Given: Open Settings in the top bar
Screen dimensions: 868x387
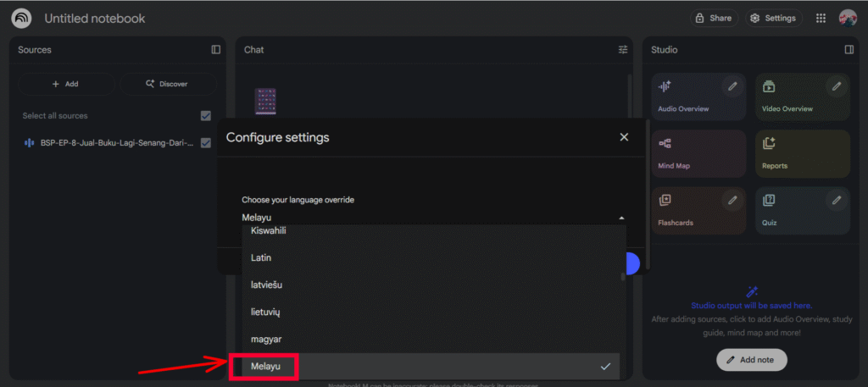Looking at the screenshot, I should point(773,18).
